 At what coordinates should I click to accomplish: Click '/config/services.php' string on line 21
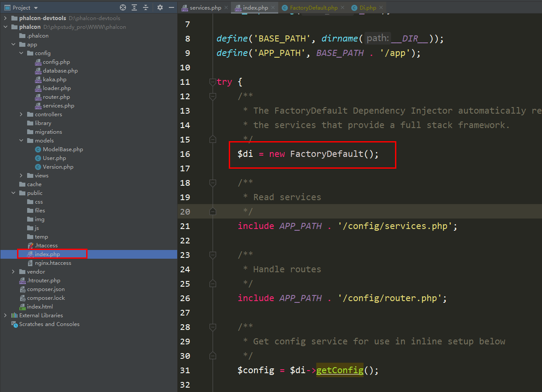395,226
